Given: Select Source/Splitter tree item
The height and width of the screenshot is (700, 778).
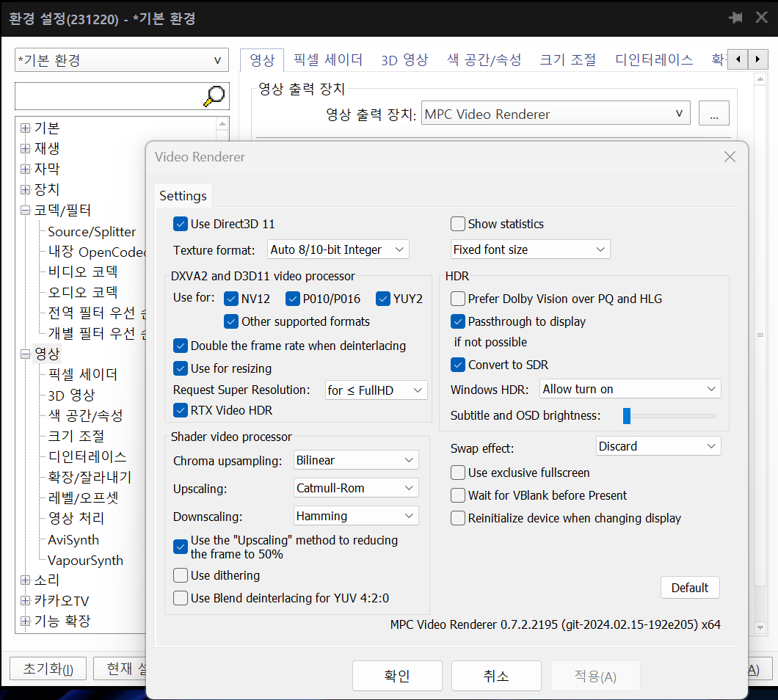Looking at the screenshot, I should (x=92, y=232).
